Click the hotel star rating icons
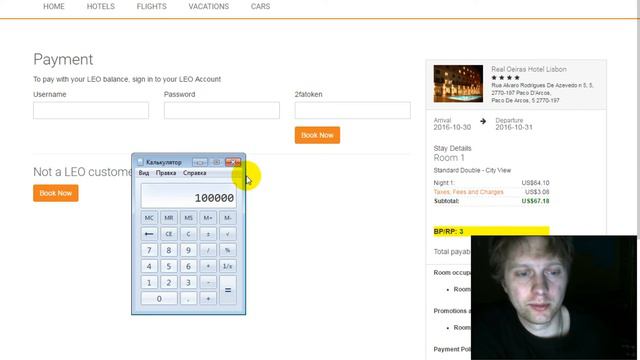The height and width of the screenshot is (360, 640). [x=505, y=78]
